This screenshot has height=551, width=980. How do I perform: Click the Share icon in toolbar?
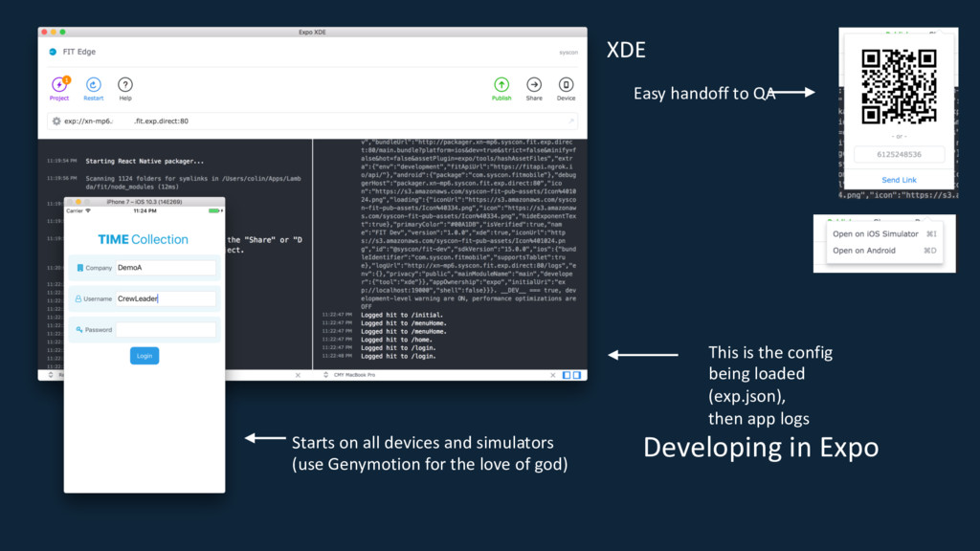tap(534, 84)
